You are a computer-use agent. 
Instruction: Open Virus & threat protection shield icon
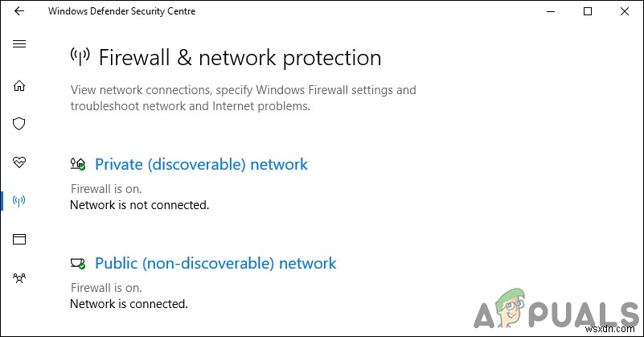tap(19, 124)
